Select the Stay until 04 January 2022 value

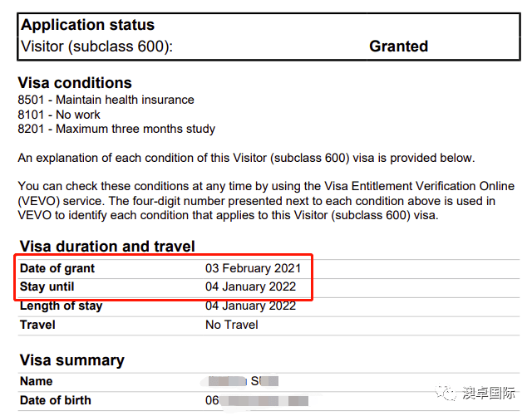click(x=251, y=286)
